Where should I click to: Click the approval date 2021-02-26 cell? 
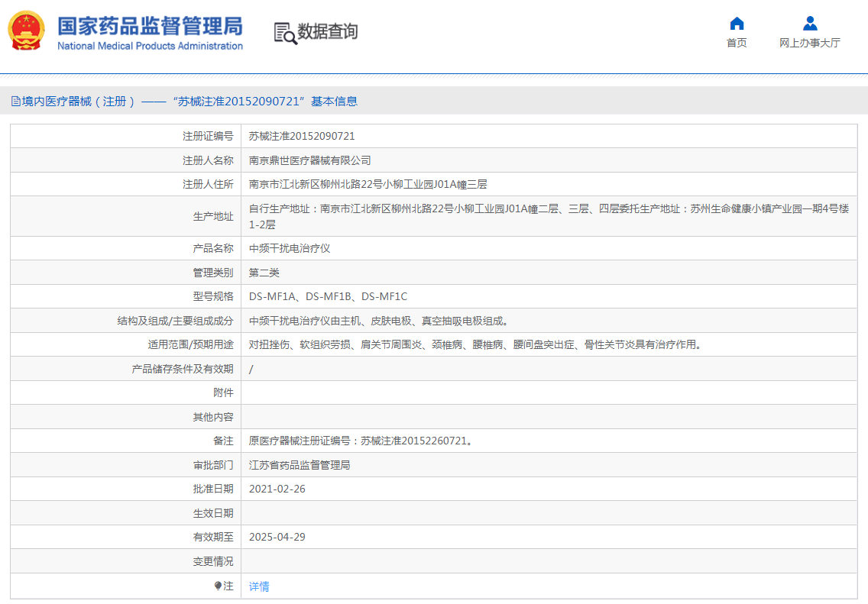277,488
